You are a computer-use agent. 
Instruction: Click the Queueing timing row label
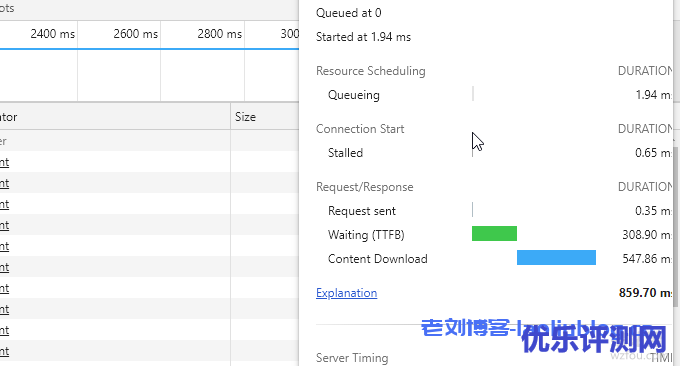point(354,95)
